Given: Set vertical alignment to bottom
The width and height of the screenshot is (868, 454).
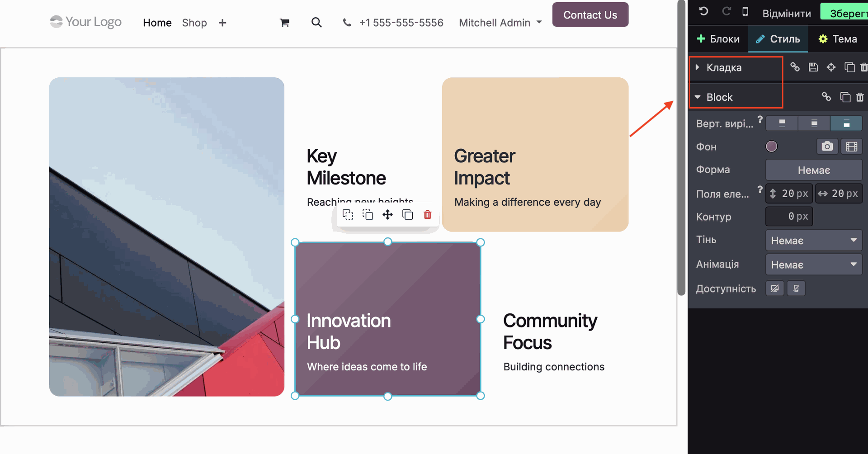Looking at the screenshot, I should pos(846,123).
